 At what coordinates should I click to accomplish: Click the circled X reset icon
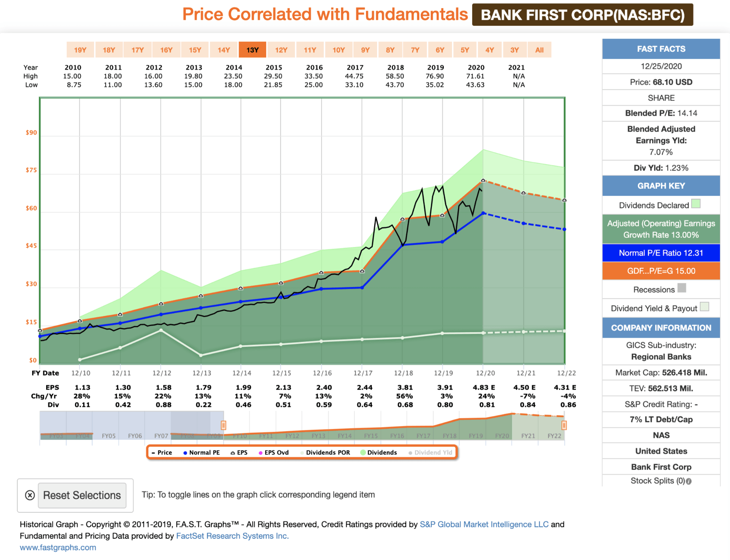30,495
